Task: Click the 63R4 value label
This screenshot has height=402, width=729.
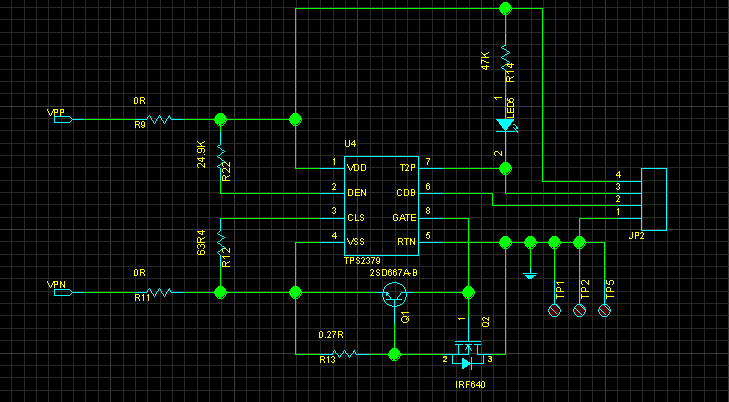Action: [x=201, y=243]
